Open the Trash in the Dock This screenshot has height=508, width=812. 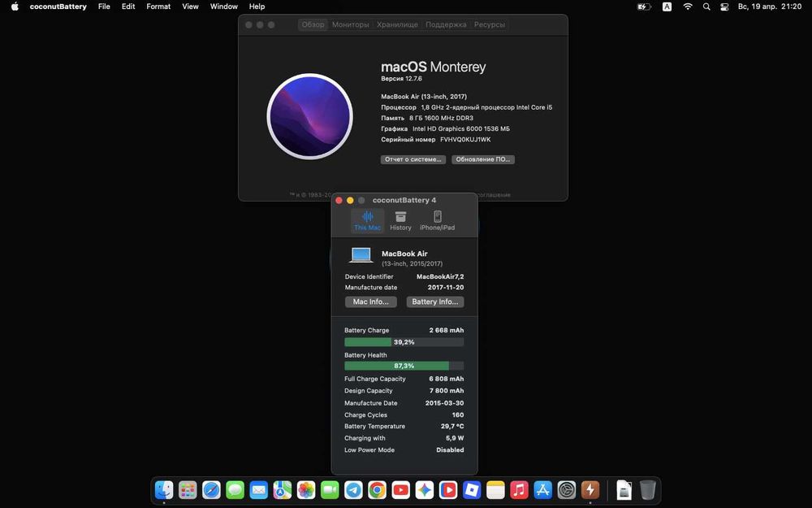[x=647, y=489]
